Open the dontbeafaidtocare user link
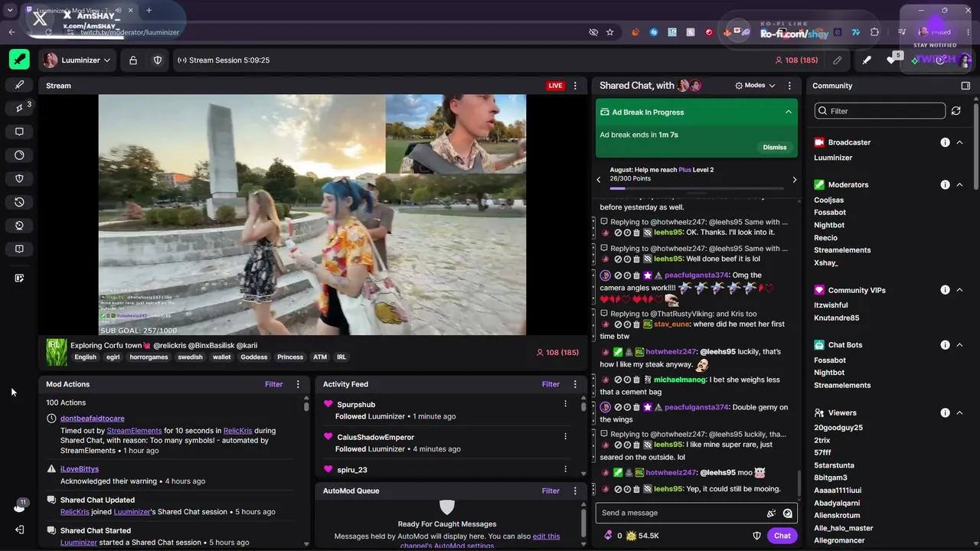 (x=92, y=419)
